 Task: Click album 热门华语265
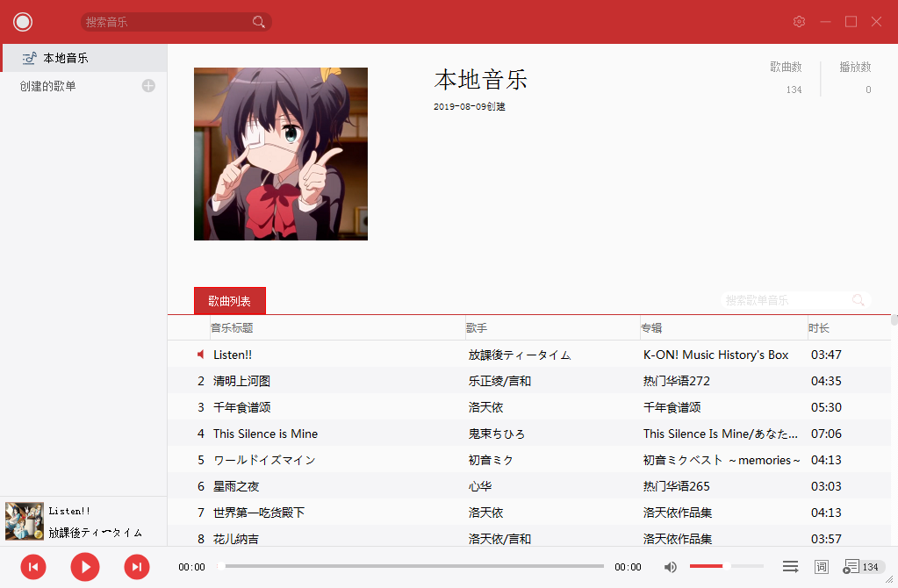click(677, 486)
